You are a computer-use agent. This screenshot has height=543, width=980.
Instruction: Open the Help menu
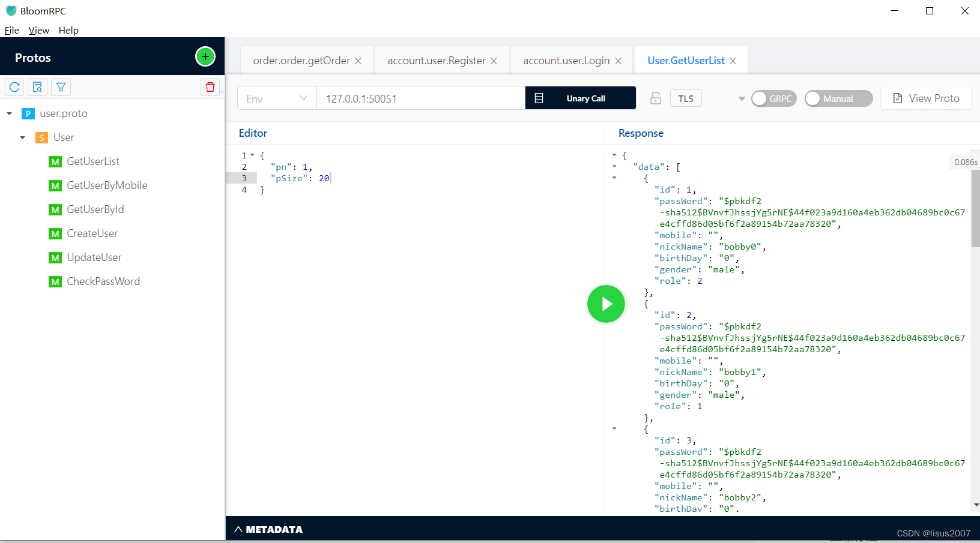coord(68,31)
